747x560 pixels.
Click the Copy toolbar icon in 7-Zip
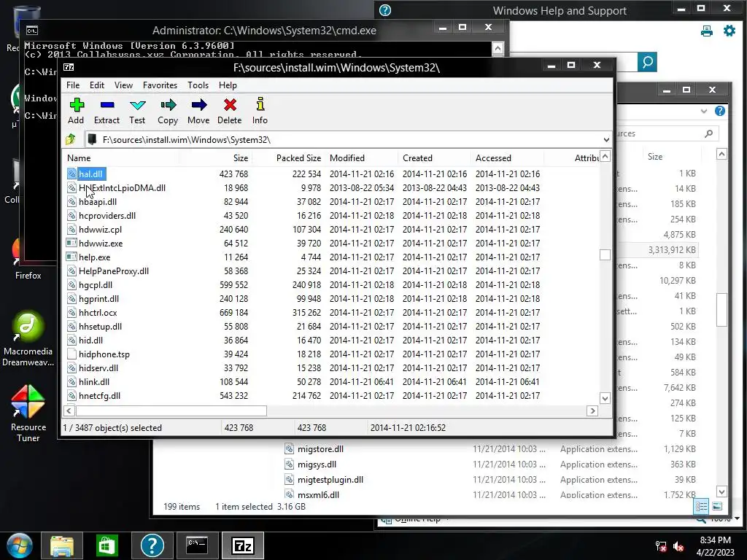pos(169,105)
